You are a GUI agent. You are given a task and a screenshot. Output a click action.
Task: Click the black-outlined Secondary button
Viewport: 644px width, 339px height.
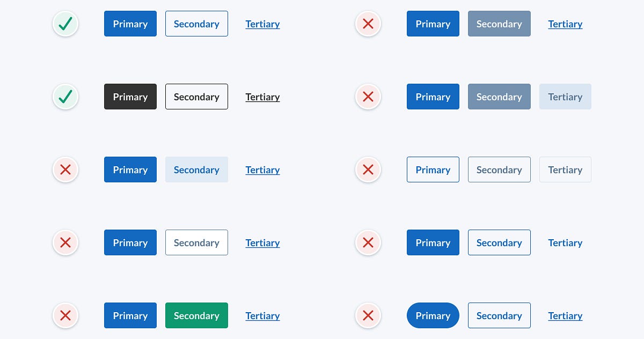click(x=196, y=97)
